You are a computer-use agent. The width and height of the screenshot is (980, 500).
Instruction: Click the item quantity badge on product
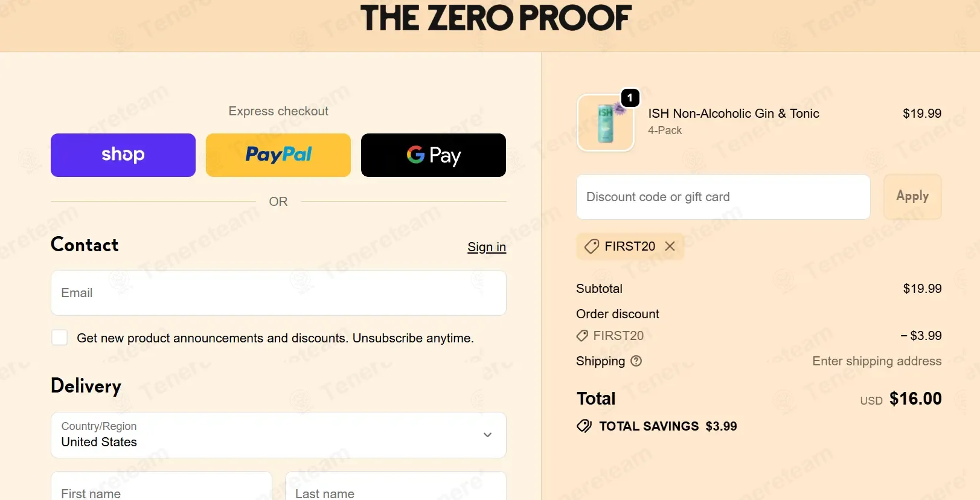pos(630,98)
